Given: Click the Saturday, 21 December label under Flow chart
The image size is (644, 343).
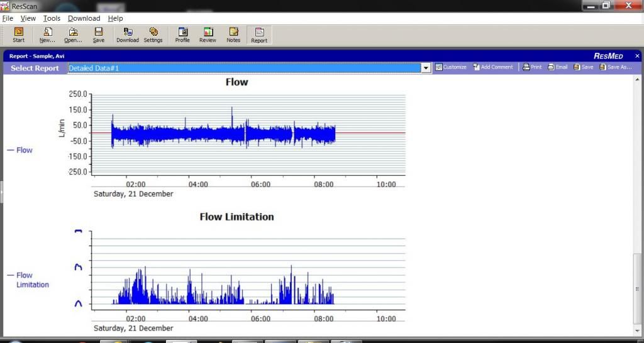Looking at the screenshot, I should coord(133,193).
